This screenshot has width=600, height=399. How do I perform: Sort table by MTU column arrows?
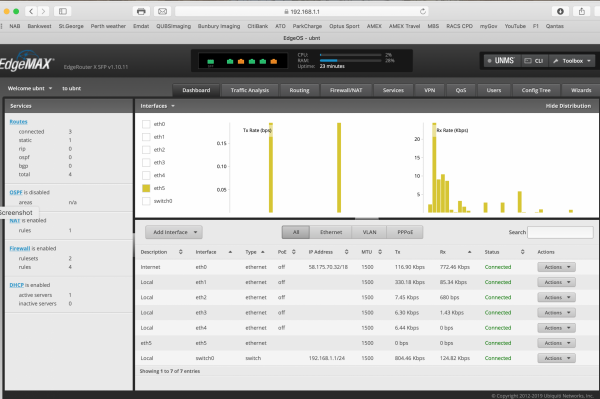[x=380, y=252]
